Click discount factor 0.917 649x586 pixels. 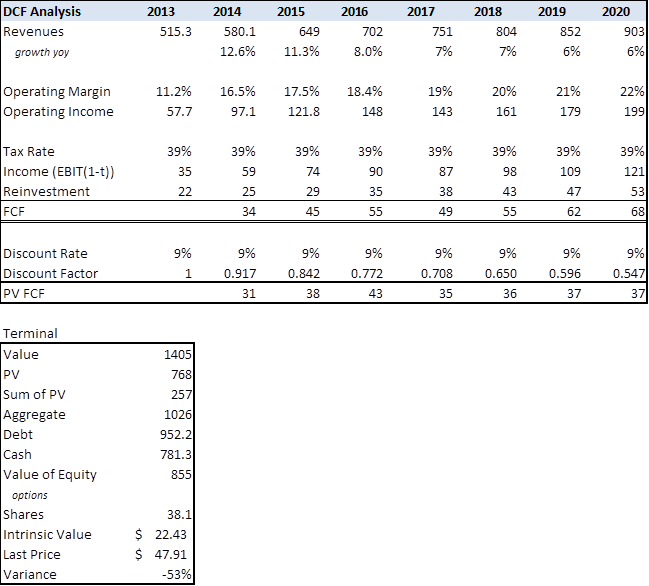point(240,274)
